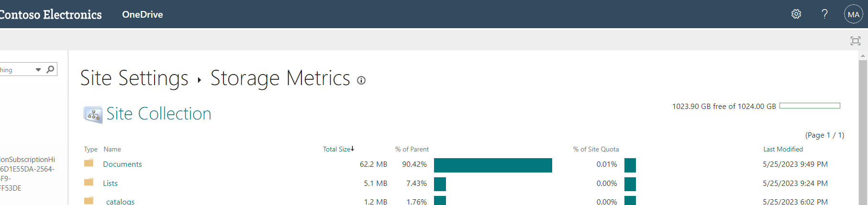Select the 90.42% value
This screenshot has height=205, width=868.
(x=414, y=164)
